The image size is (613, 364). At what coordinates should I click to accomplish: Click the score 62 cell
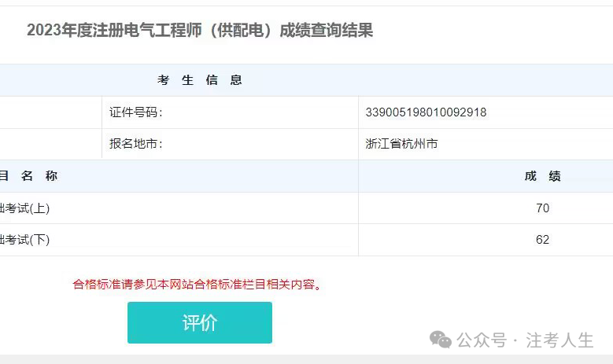(486, 240)
